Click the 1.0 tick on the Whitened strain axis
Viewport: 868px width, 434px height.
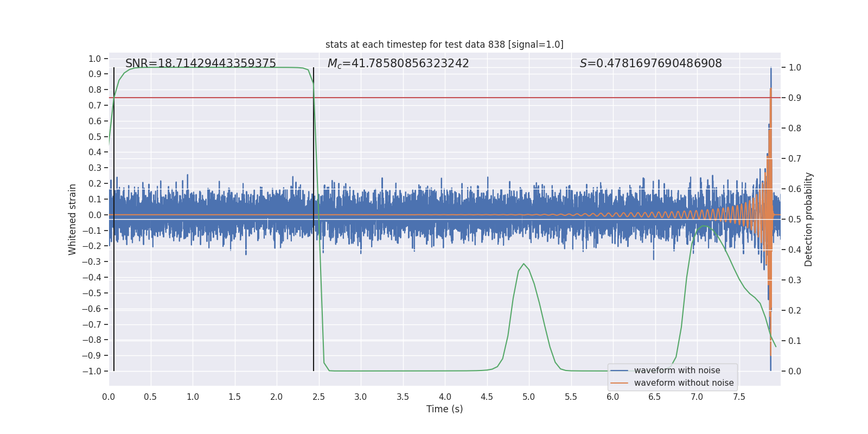click(x=95, y=59)
